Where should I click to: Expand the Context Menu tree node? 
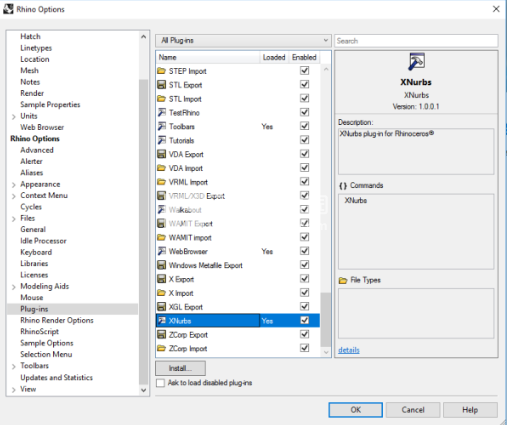click(x=14, y=196)
